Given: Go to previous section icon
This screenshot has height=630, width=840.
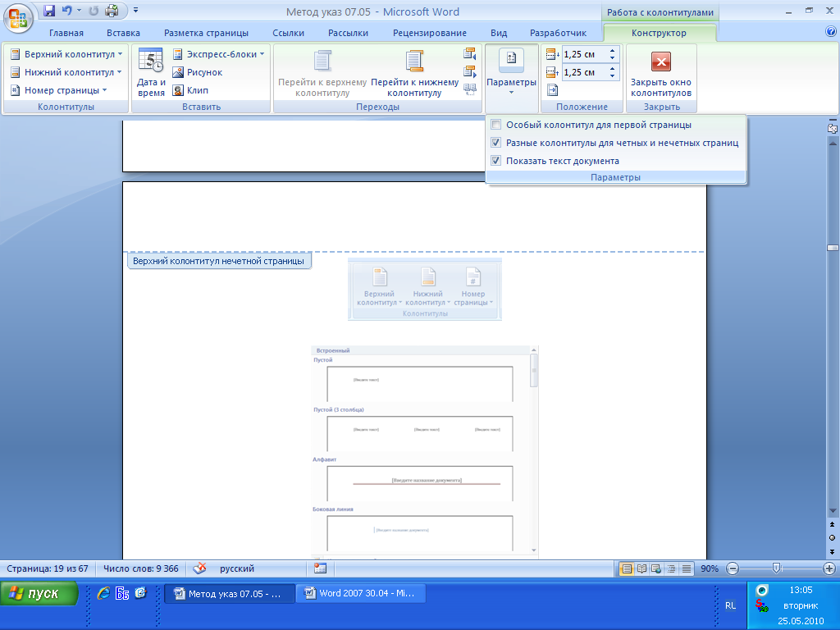Looking at the screenshot, I should point(470,53).
